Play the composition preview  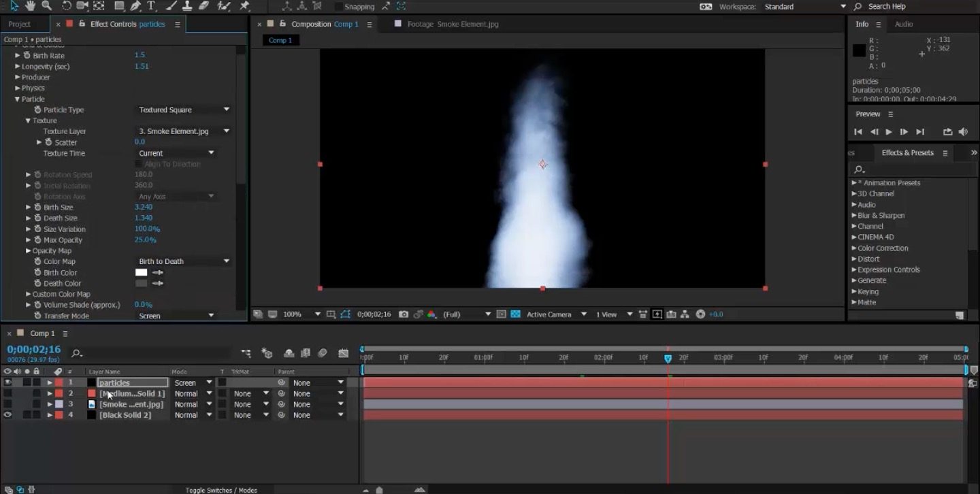pyautogui.click(x=889, y=132)
